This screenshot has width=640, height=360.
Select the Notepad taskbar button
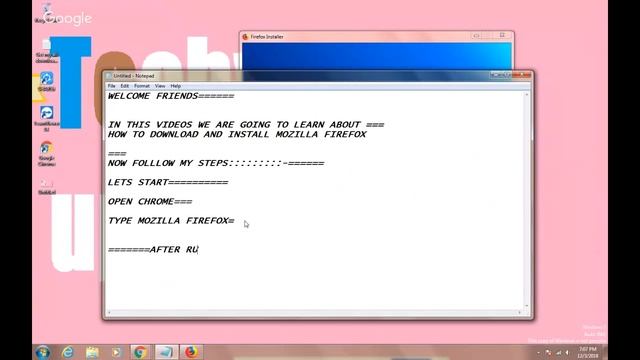pyautogui.click(x=166, y=352)
